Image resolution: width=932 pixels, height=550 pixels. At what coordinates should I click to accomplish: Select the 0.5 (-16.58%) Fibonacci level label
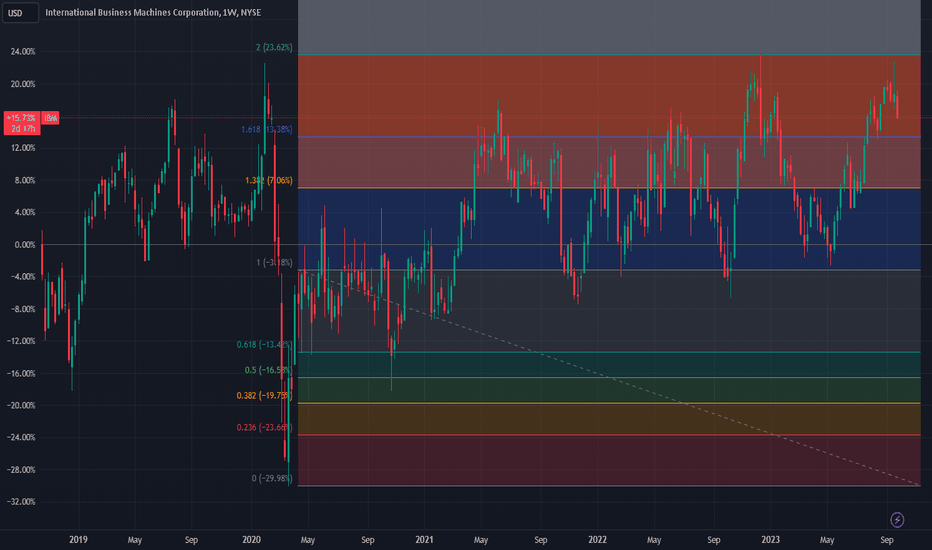point(268,370)
